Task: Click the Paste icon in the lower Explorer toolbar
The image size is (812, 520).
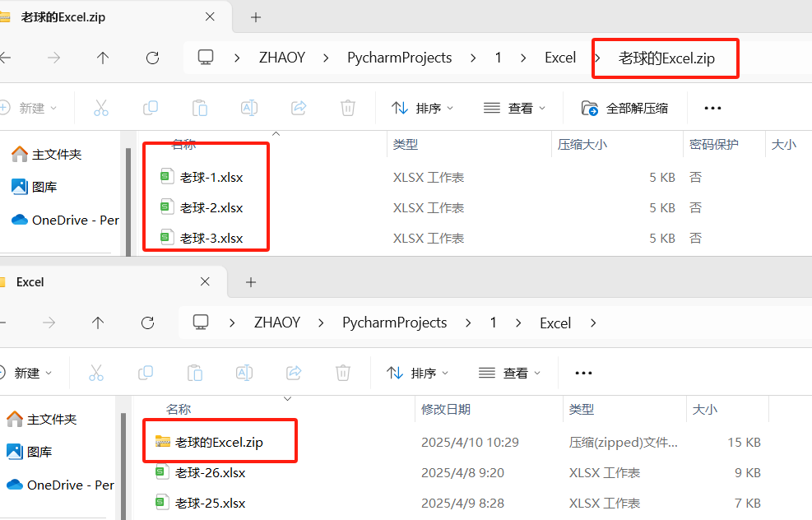Action: [x=195, y=373]
